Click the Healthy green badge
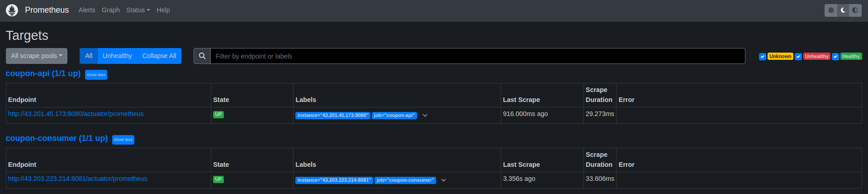This screenshot has height=194, width=868. click(x=851, y=57)
